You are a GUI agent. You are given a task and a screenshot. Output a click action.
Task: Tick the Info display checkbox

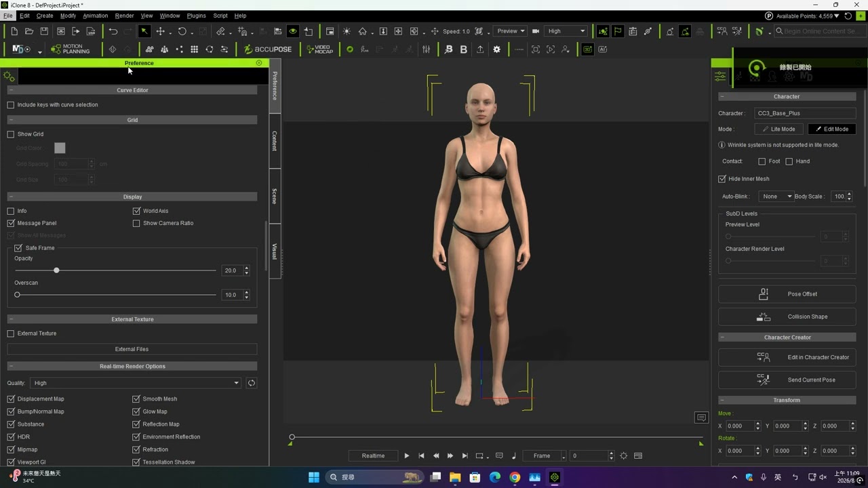[x=11, y=211]
